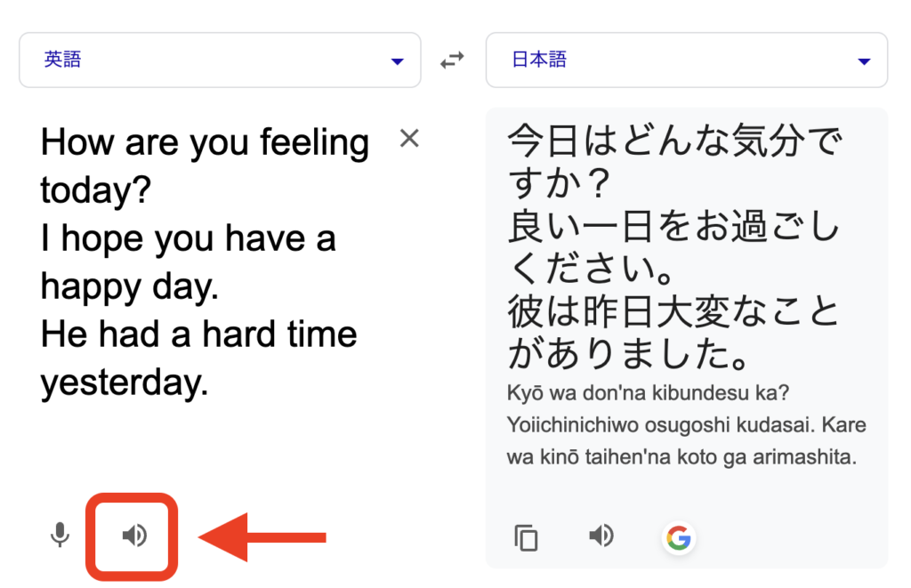Open the 日本語 target language dropdown

[x=686, y=60]
